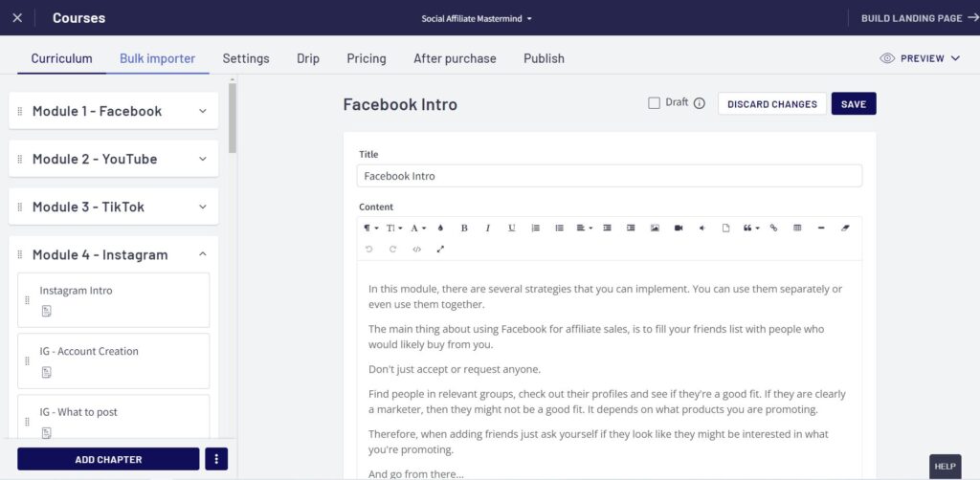Insert a horizontal line
980x480 pixels.
(821, 229)
